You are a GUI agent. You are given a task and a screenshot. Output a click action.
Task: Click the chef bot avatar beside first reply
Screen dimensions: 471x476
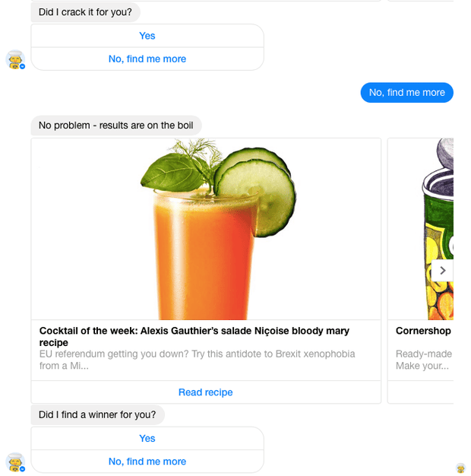point(15,59)
